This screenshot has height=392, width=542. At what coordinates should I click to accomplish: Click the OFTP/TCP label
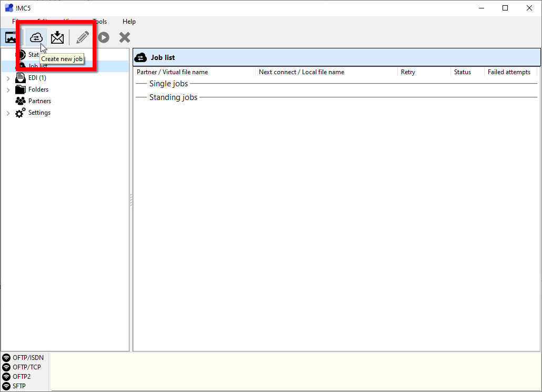coord(27,367)
